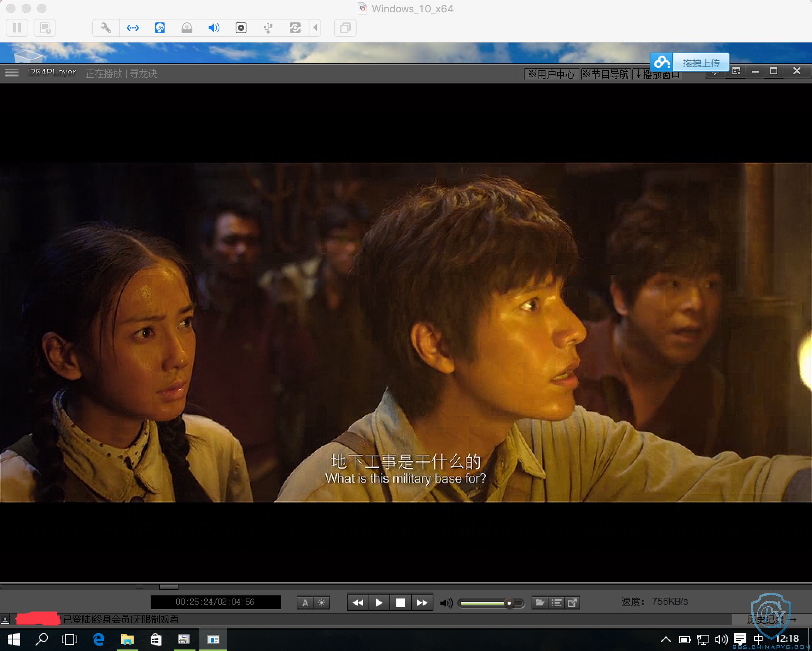The width and height of the screenshot is (812, 651).
Task: Show the playlist list icon
Action: [x=556, y=602]
